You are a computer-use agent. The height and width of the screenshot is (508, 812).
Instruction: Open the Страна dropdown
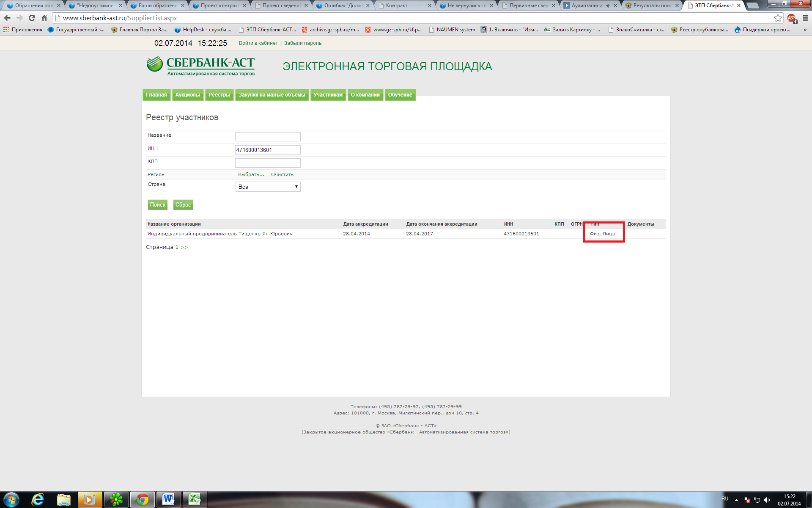coord(268,187)
